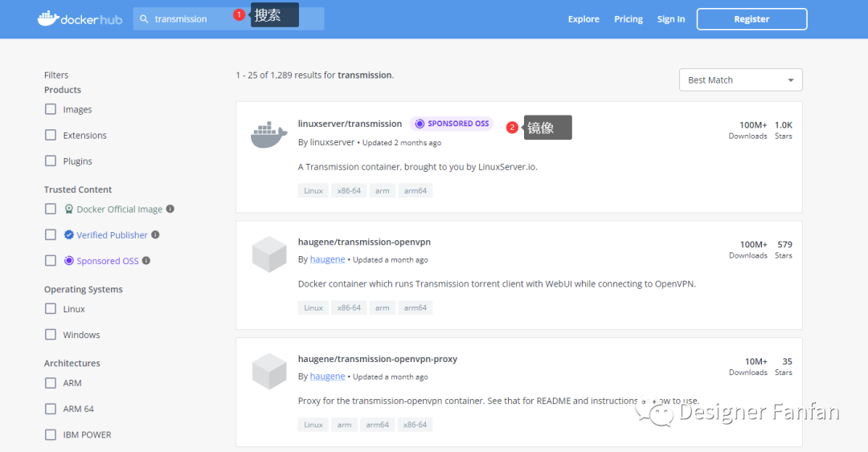This screenshot has height=452, width=868.
Task: Click the Linux tag on linuxserver/transmission
Action: pyautogui.click(x=313, y=190)
